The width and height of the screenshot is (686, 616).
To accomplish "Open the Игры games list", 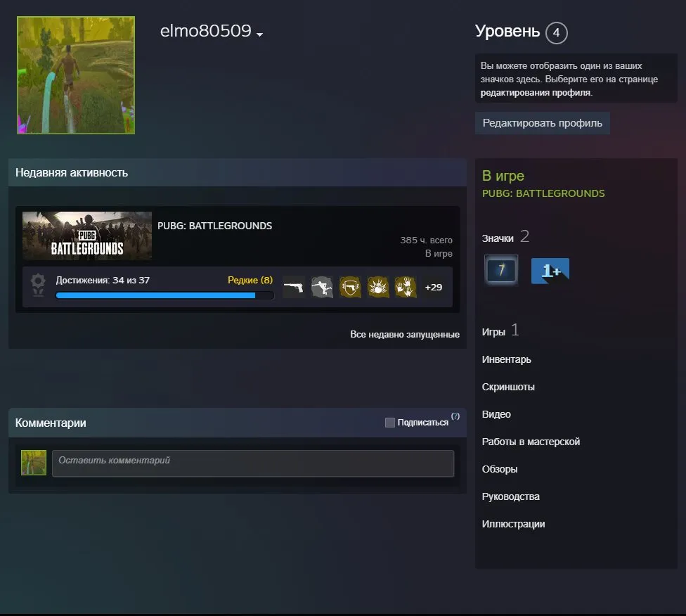I will [x=500, y=331].
